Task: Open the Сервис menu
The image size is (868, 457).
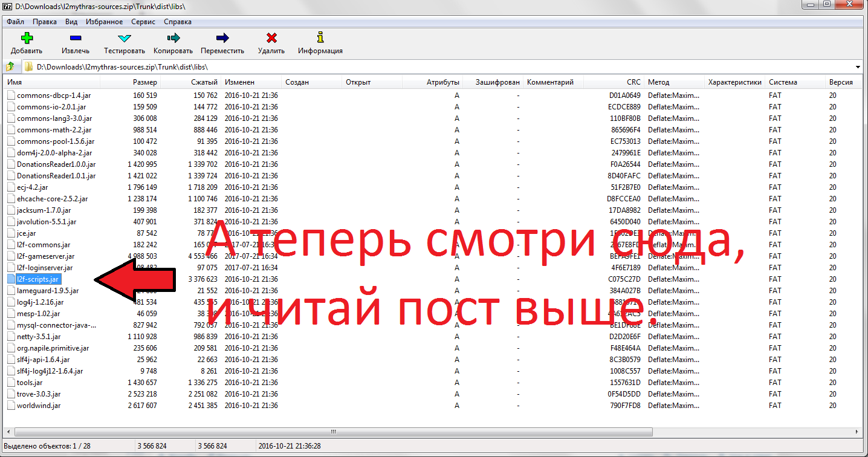Action: pos(143,22)
